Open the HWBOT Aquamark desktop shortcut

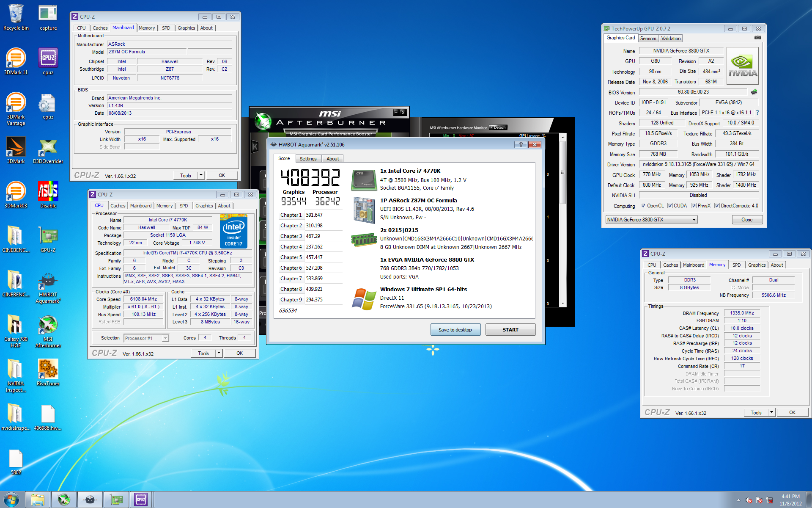click(48, 287)
